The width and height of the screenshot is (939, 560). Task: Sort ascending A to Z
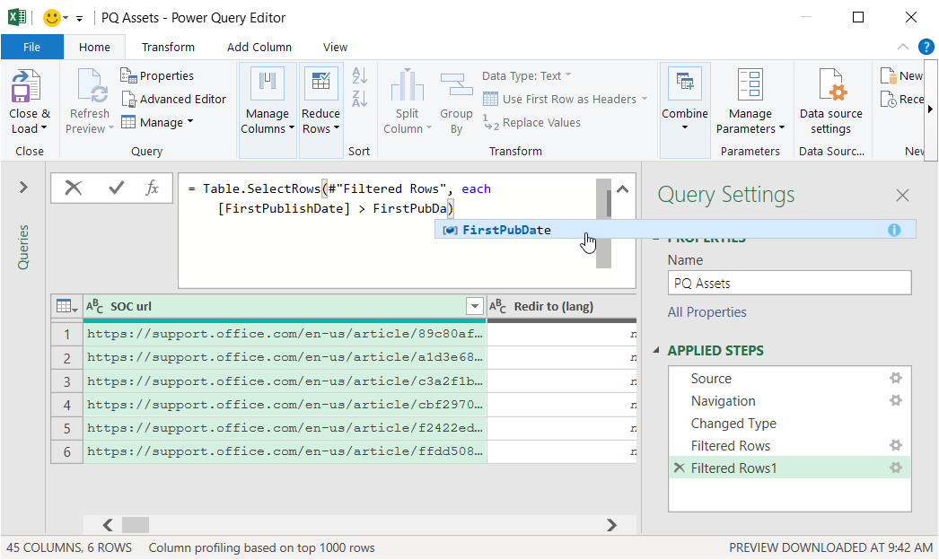[359, 76]
